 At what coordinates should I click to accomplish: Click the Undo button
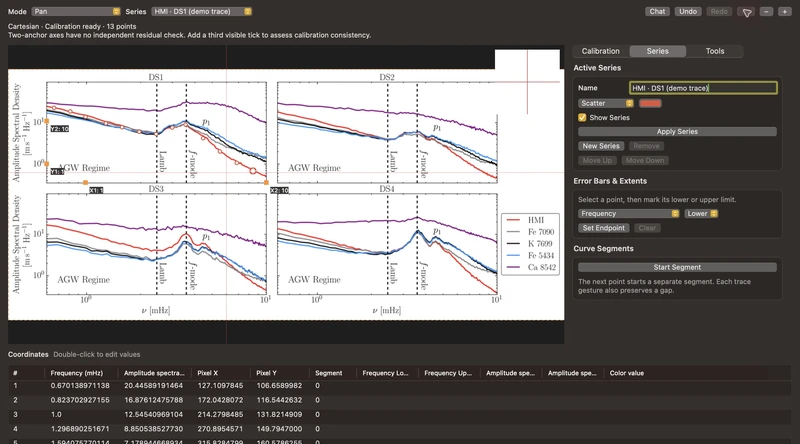688,11
